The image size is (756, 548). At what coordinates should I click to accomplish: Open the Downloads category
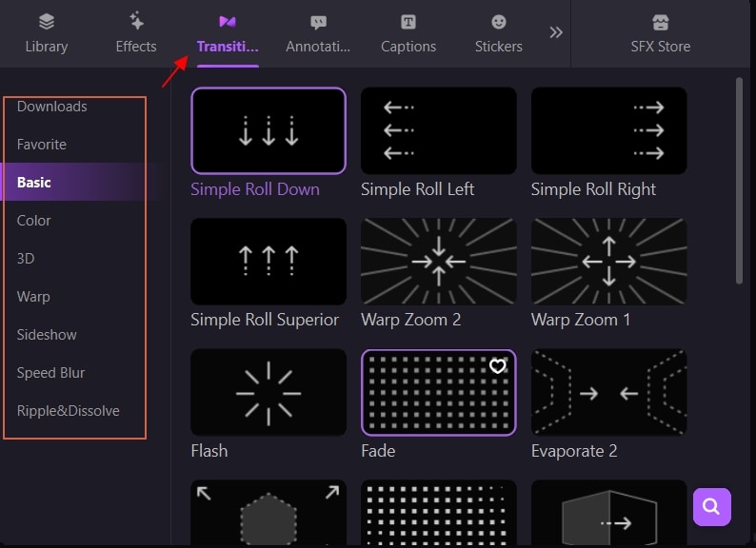click(52, 107)
